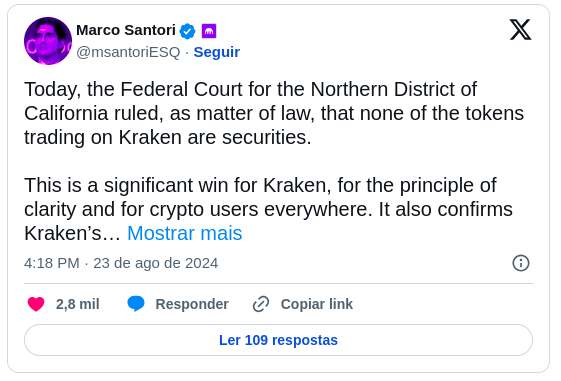Click the 23 de ago de 2024 date
The image size is (561, 381).
coord(156,263)
